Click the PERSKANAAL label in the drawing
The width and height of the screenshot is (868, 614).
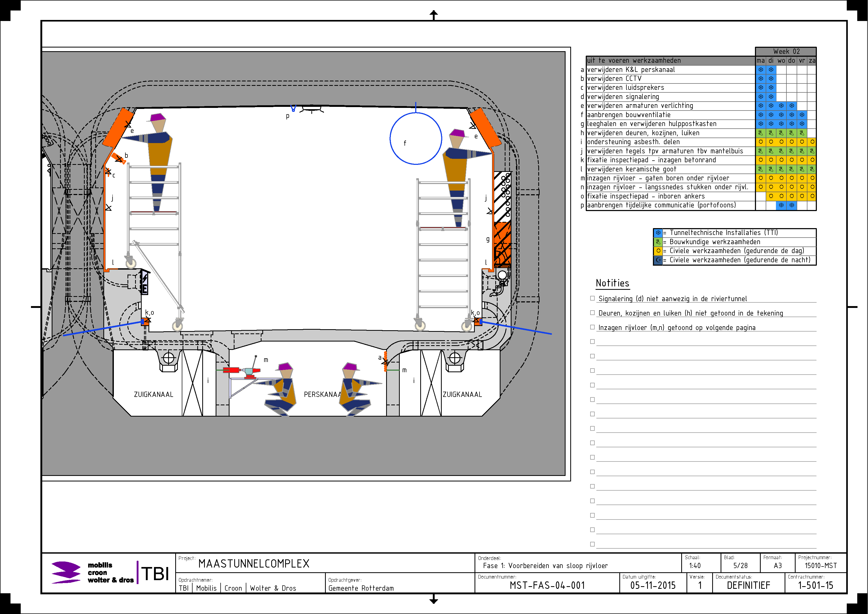point(322,394)
